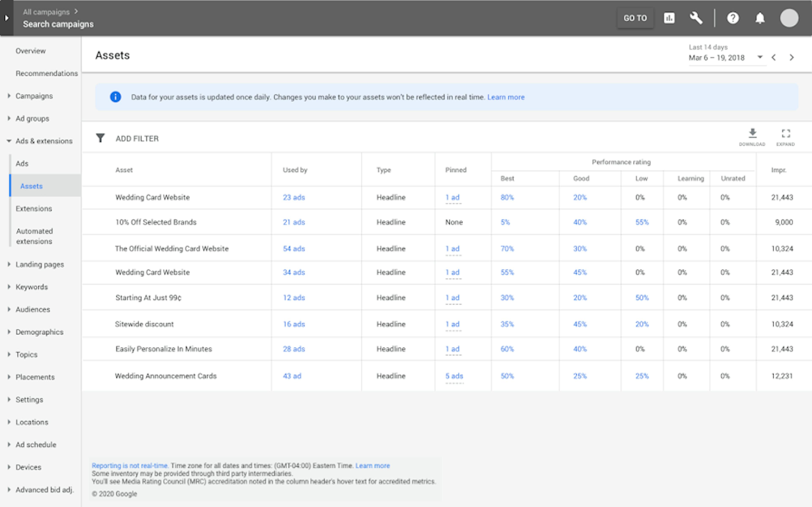
Task: Open the Help question mark icon
Action: 733,18
